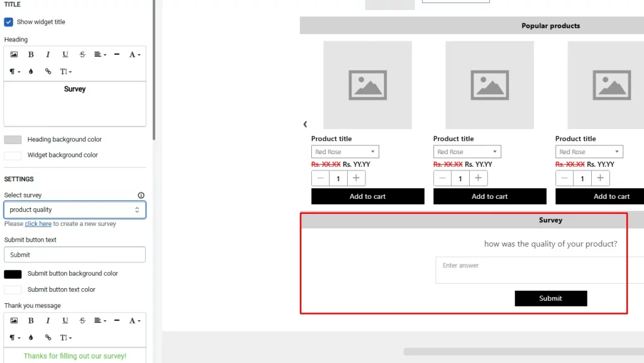Viewport: 644px width, 363px height.
Task: Increase quantity of the first product
Action: point(356,179)
